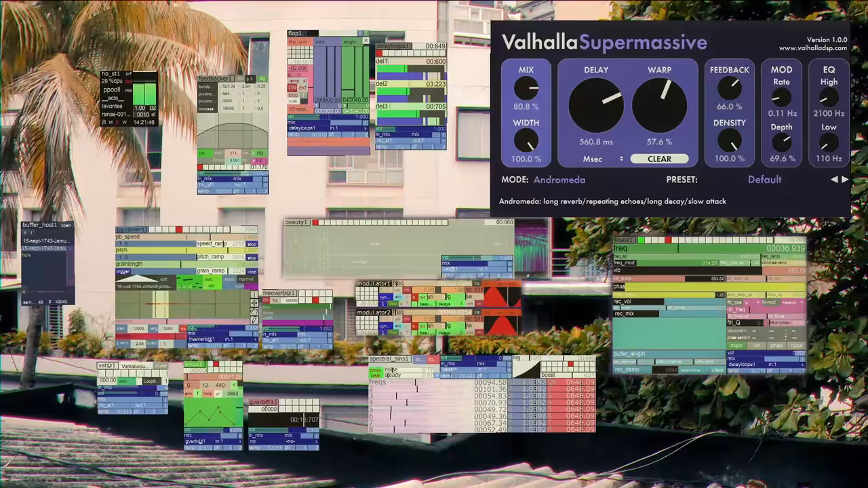Click the ho_st1 green level meters
The width and height of the screenshot is (868, 488).
[144, 94]
